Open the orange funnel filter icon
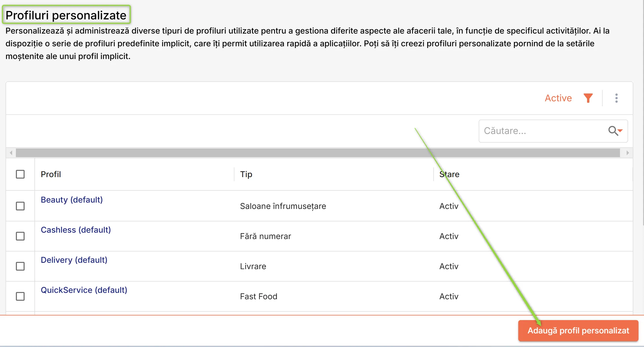The image size is (644, 347). (x=588, y=98)
